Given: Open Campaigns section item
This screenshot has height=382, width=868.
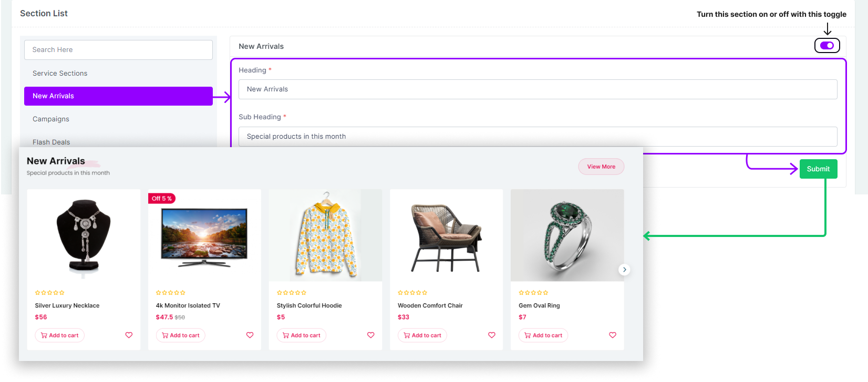Looking at the screenshot, I should coord(51,119).
